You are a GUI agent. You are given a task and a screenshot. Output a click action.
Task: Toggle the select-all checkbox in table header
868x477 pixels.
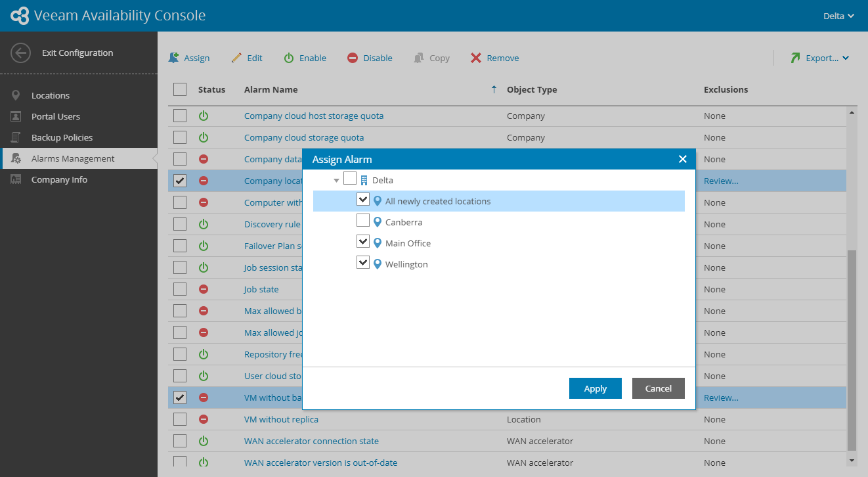click(x=180, y=89)
